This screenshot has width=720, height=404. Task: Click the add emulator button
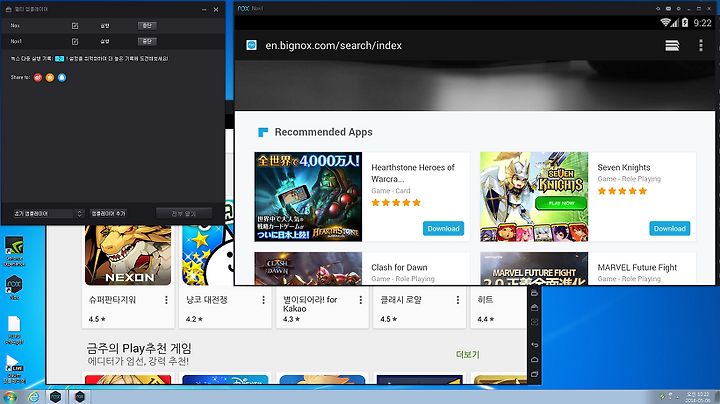point(108,213)
